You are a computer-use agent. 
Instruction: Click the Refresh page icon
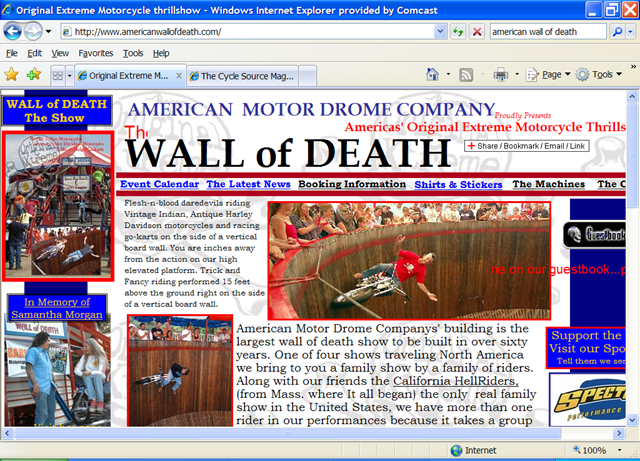tap(458, 31)
